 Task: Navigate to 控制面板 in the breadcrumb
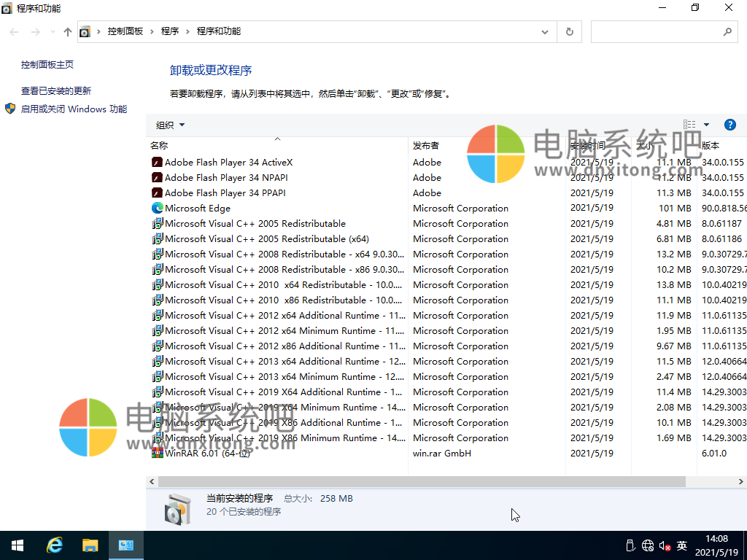click(x=124, y=31)
